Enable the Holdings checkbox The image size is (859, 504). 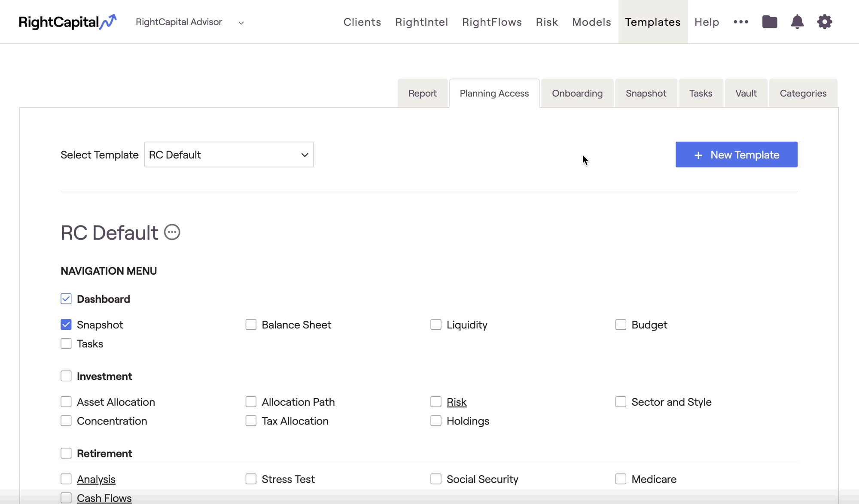coord(436,421)
